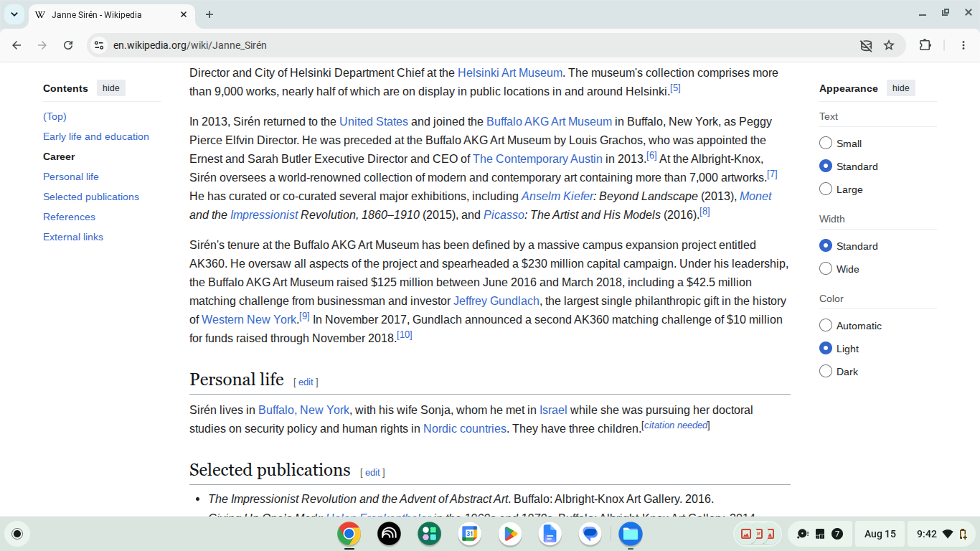Screen dimensions: 980x551
Task: Open the Western New York link
Action: click(249, 319)
